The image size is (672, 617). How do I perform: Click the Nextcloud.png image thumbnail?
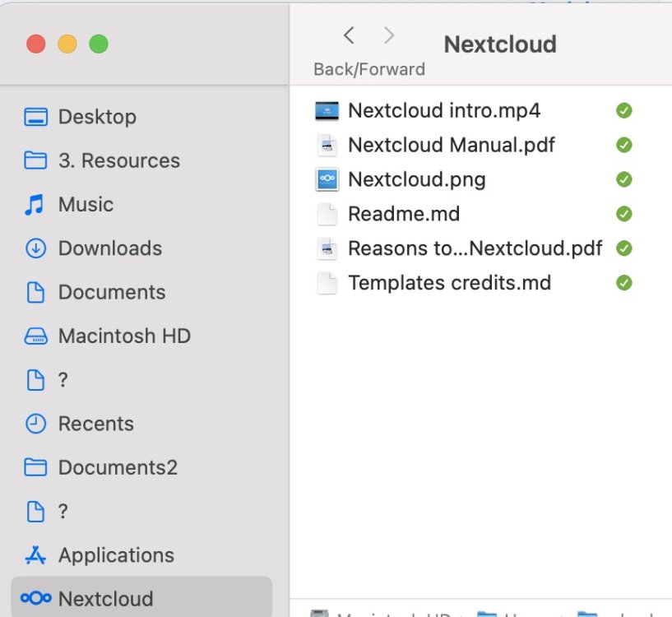[x=327, y=179]
